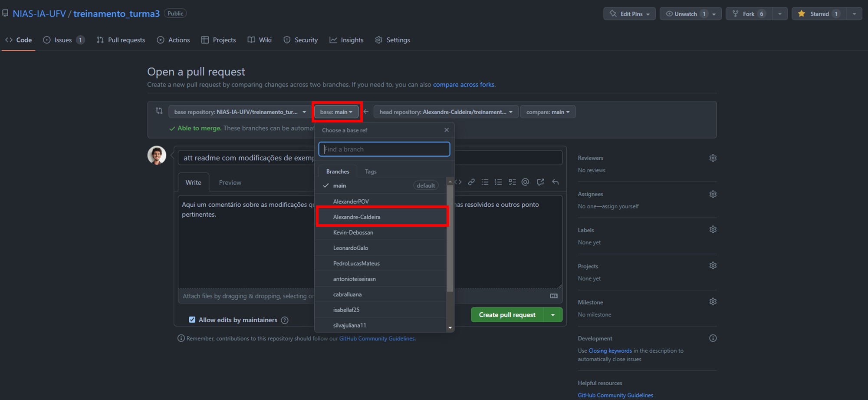Screen dimensions: 868x400
Task: Click the task list toolbar icon
Action: pos(512,182)
